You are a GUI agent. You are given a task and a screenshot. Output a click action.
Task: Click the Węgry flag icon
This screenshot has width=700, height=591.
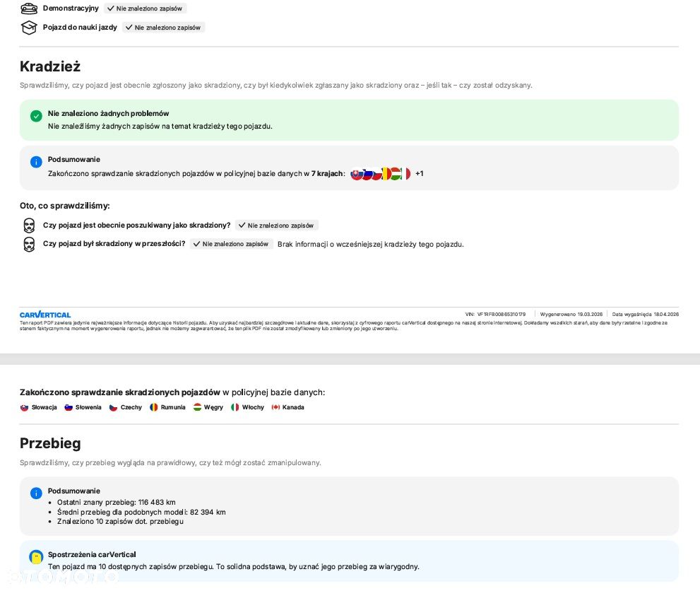(x=197, y=407)
